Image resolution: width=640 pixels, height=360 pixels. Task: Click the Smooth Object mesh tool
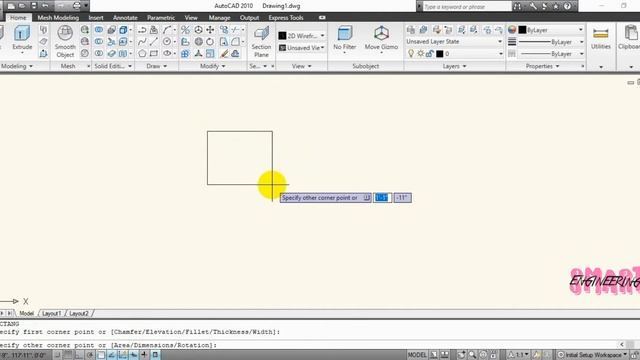[x=65, y=41]
